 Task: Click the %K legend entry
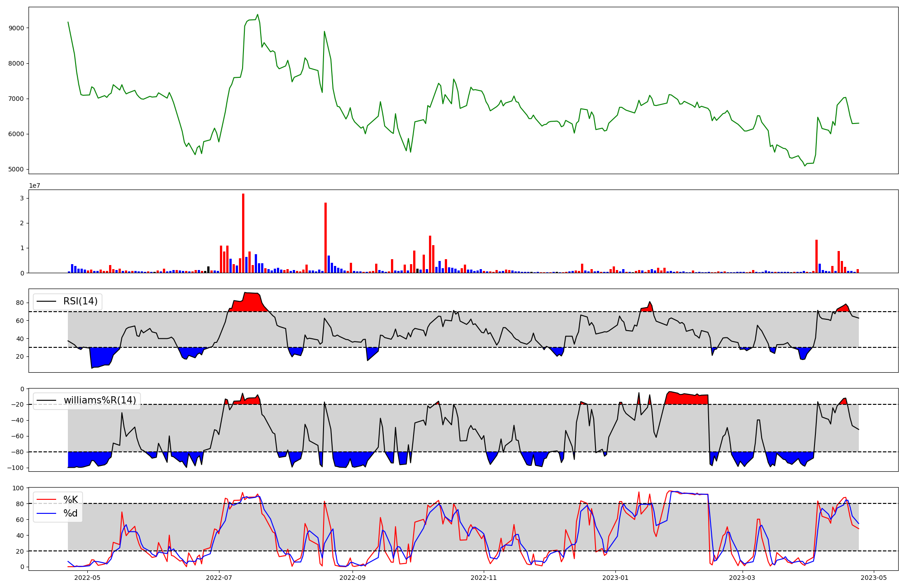click(x=71, y=500)
